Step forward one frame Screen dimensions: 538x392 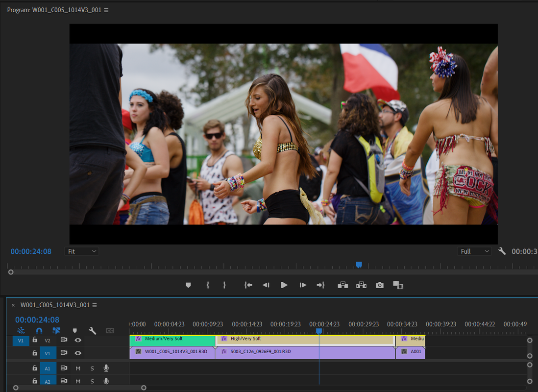[303, 285]
